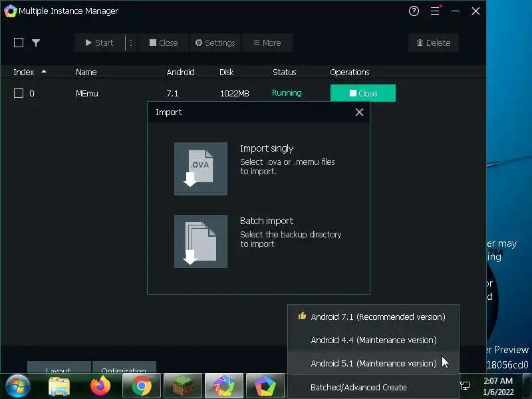Select Batched/Advanced Create menu item
532x399 pixels.
pos(373,387)
